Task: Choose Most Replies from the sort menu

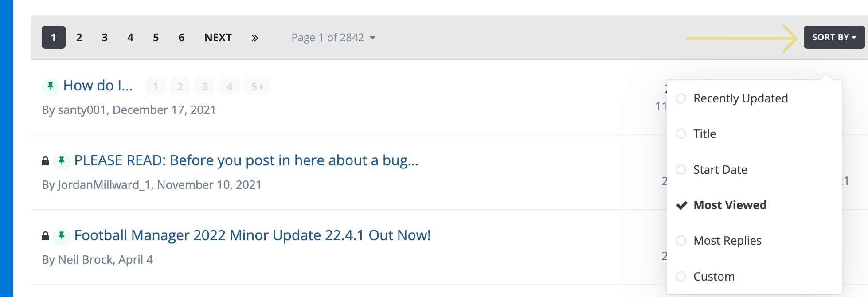Action: [681, 240]
